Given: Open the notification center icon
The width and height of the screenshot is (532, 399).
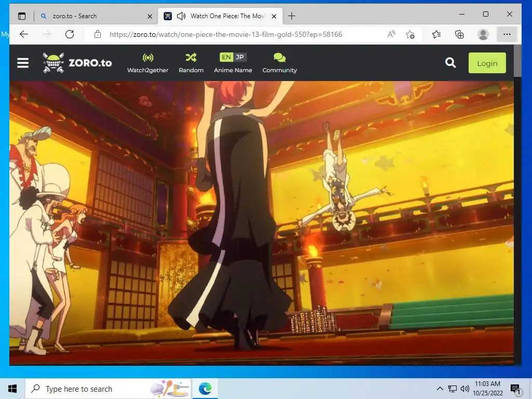Looking at the screenshot, I should (x=515, y=389).
